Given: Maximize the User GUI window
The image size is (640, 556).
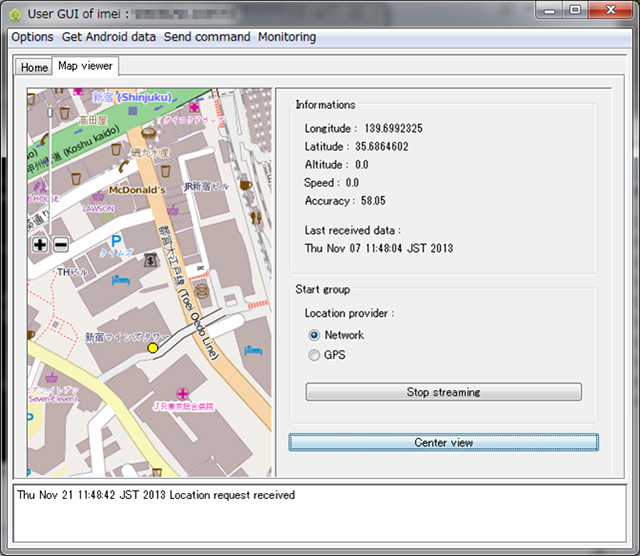Looking at the screenshot, I should point(575,10).
